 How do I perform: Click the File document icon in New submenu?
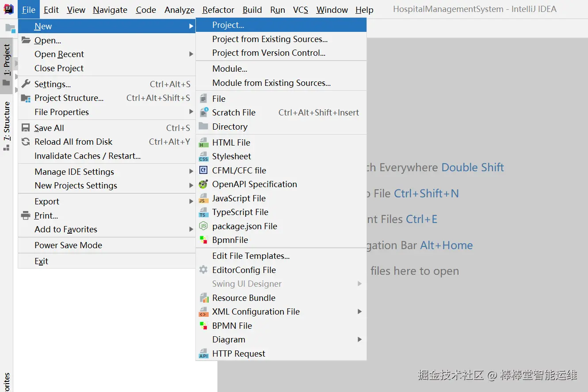(203, 99)
